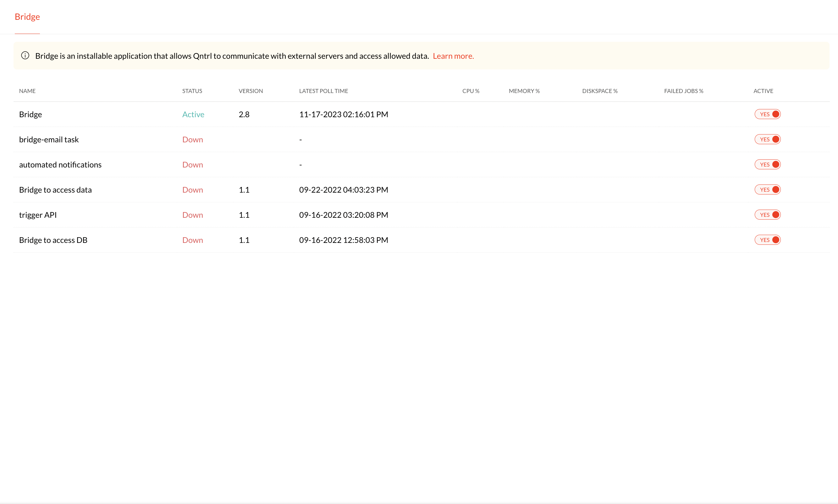The image size is (838, 504).
Task: Turn off automated notifications active toggle
Action: (x=767, y=165)
